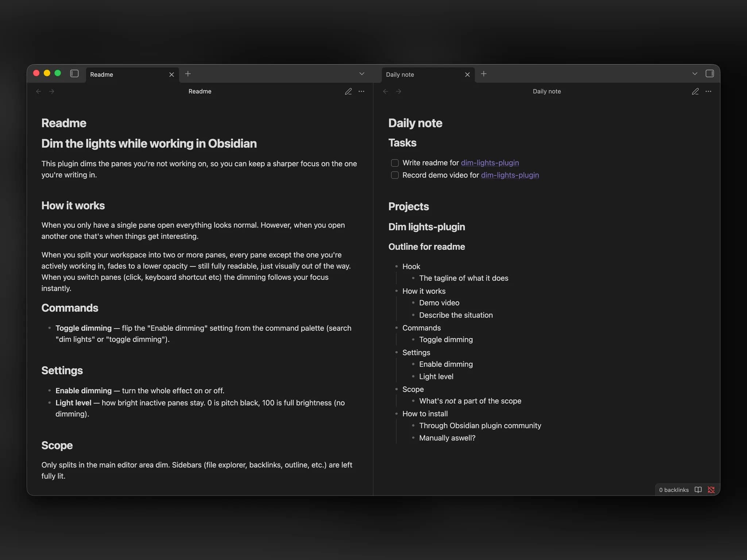Click the Tasks heading in Daily note
Image resolution: width=747 pixels, height=560 pixels.
402,143
